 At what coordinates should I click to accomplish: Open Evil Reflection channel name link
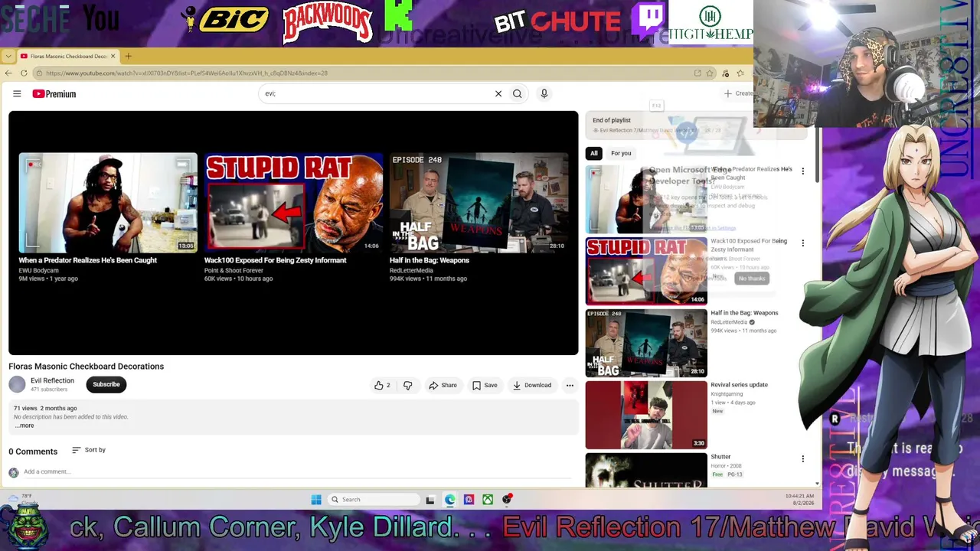52,380
